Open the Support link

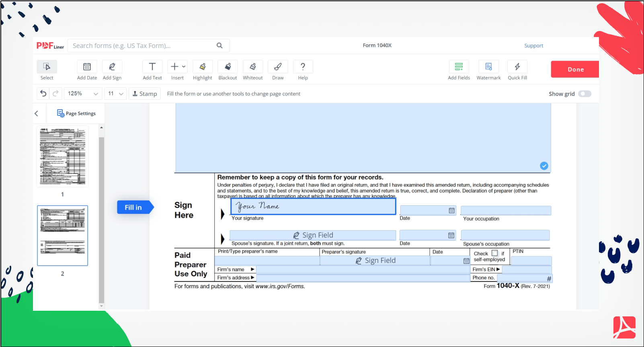[533, 45]
